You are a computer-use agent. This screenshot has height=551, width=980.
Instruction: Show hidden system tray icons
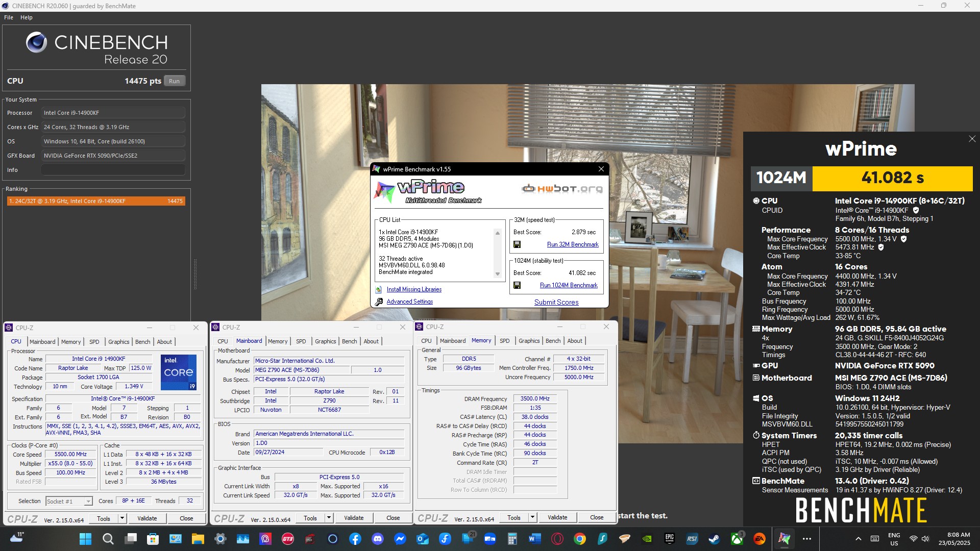[859, 539]
